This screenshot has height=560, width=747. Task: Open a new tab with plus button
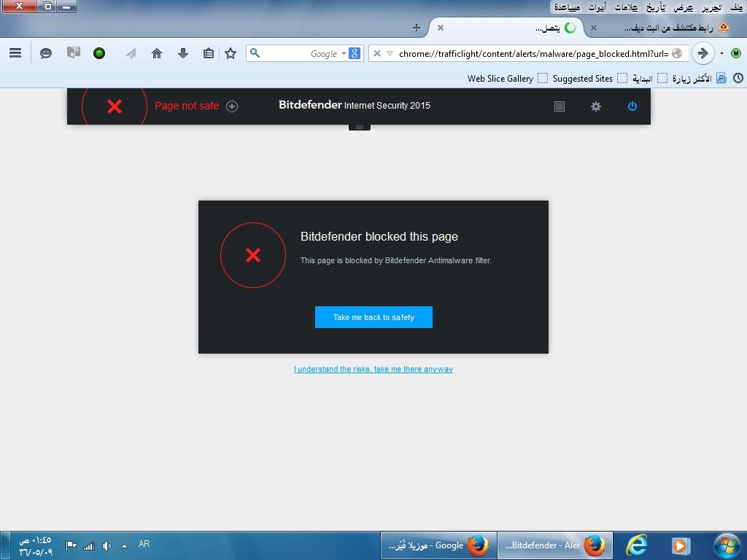417,28
